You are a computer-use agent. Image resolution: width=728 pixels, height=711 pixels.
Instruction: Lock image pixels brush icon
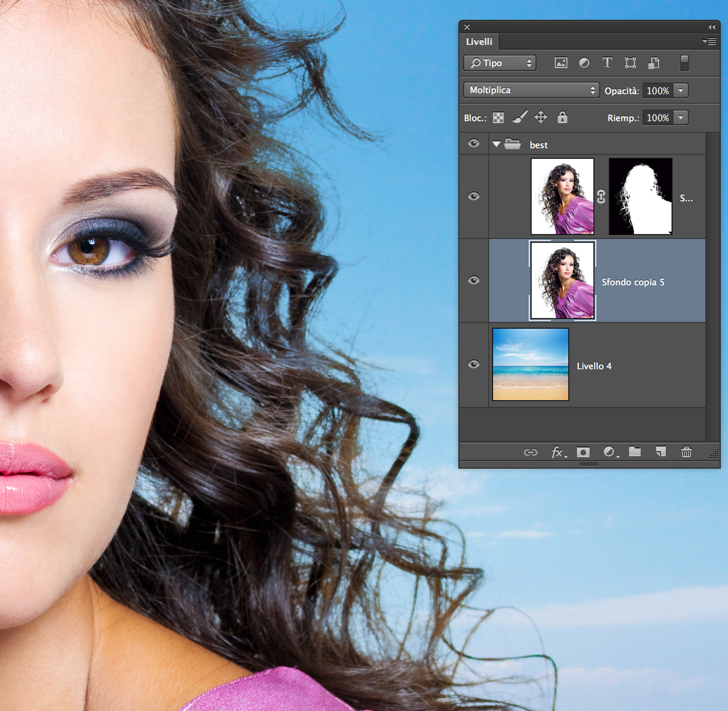[520, 117]
